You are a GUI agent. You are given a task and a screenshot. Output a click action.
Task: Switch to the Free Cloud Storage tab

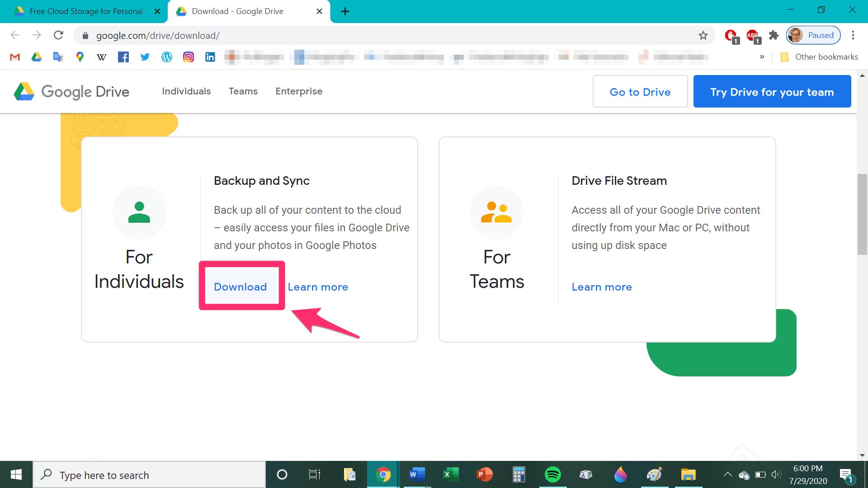[x=86, y=11]
